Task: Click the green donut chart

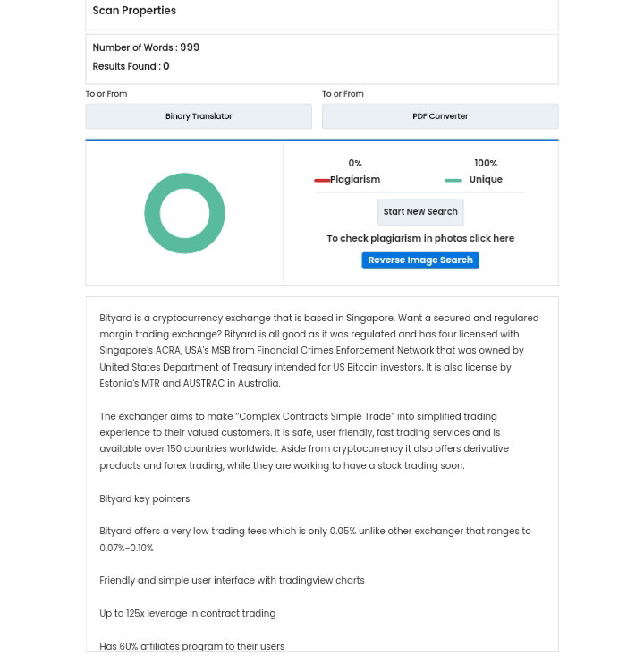Action: (184, 213)
